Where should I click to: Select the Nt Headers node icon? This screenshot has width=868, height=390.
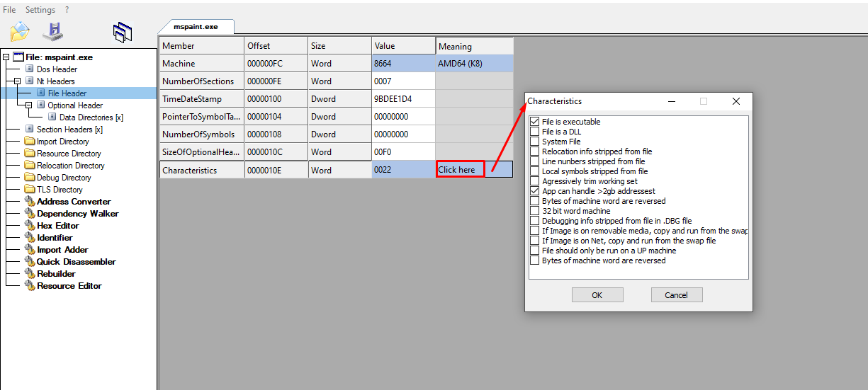[x=30, y=81]
